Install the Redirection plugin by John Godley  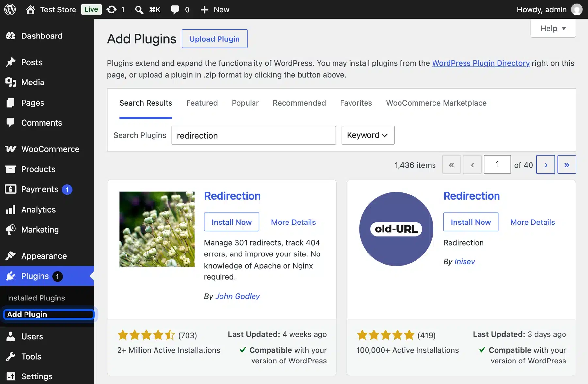[x=232, y=222]
